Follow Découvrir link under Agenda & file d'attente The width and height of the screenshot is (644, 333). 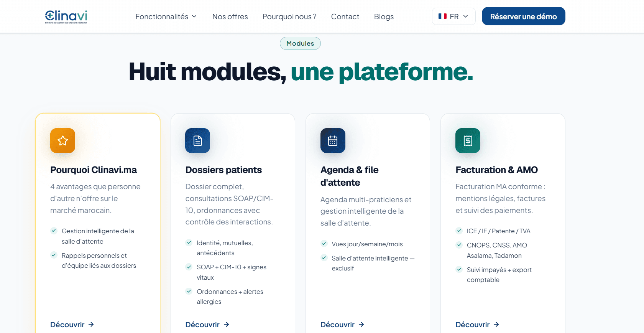(x=342, y=325)
